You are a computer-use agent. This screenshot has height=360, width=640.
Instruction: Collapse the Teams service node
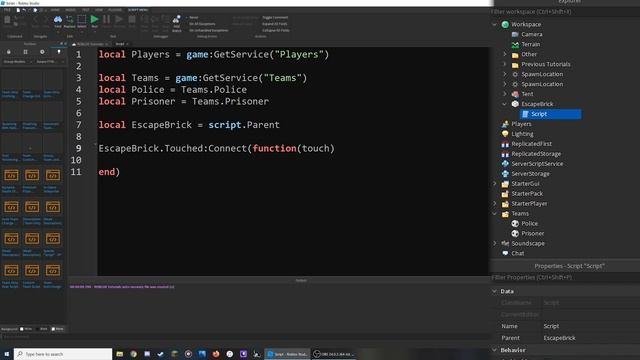coord(495,213)
